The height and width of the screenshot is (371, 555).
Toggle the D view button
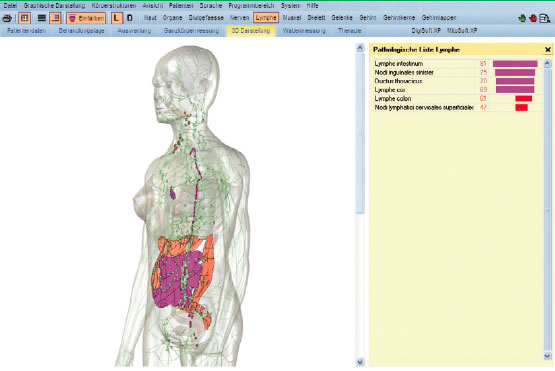130,18
